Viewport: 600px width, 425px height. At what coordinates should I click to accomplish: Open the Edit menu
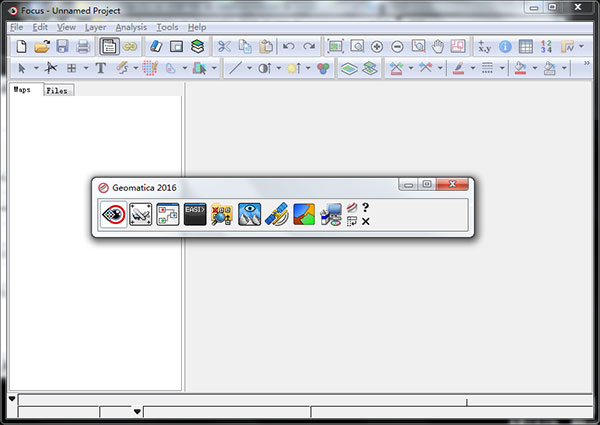[x=40, y=28]
